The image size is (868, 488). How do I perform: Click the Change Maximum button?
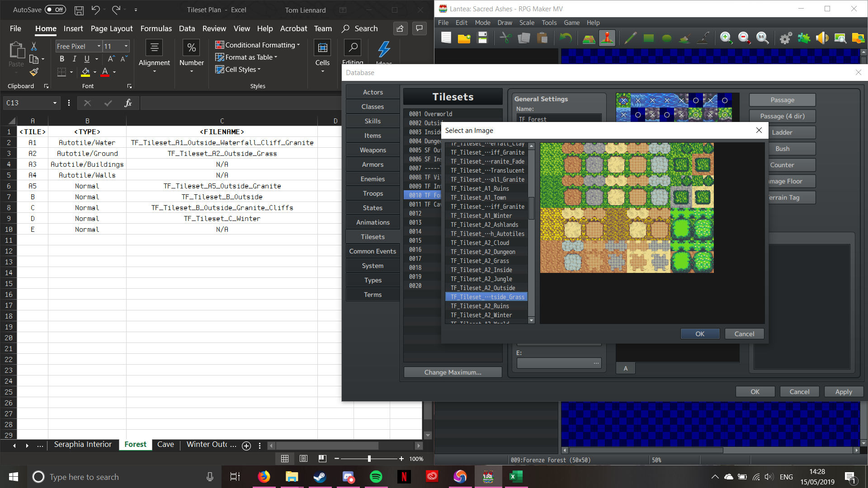(x=453, y=372)
